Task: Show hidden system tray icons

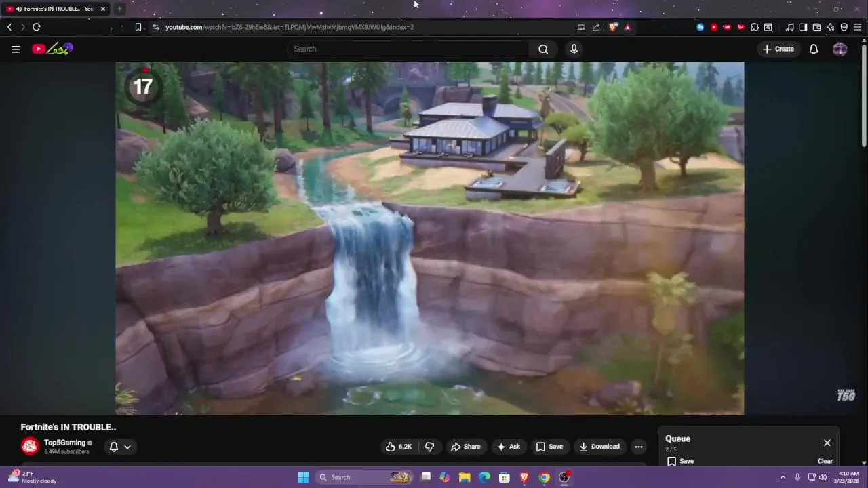Action: pos(783,477)
